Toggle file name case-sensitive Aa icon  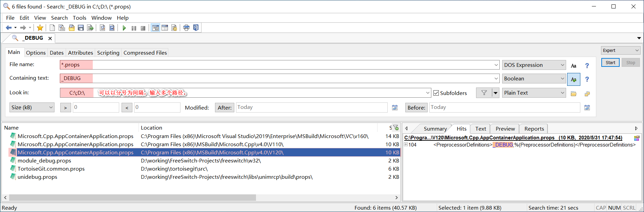[574, 65]
